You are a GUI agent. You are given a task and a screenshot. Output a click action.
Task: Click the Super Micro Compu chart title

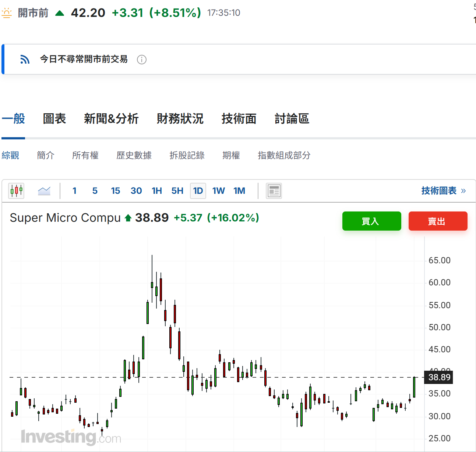pos(65,218)
